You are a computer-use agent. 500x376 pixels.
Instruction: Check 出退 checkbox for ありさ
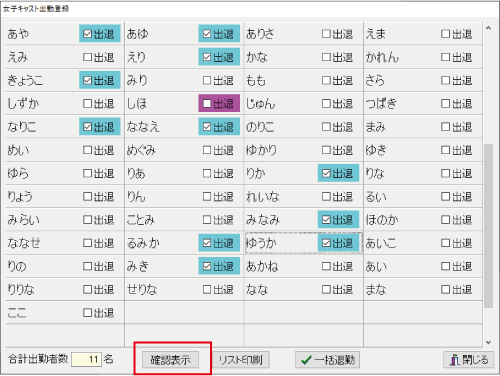[x=326, y=34]
